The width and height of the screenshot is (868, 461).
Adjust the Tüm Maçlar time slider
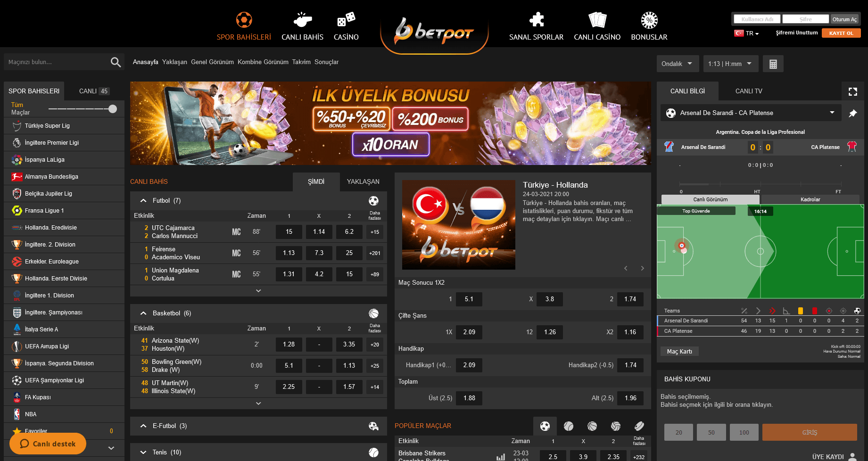pos(112,109)
